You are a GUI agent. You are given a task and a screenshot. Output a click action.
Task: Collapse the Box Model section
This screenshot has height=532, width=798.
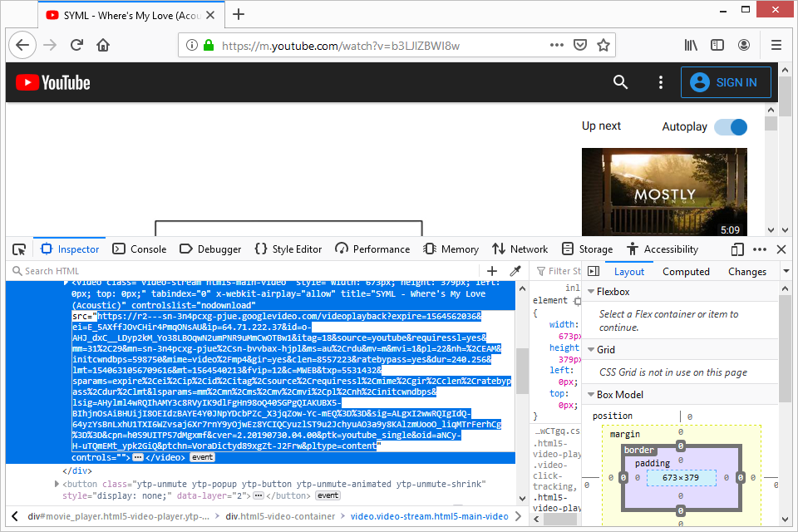pyautogui.click(x=589, y=395)
